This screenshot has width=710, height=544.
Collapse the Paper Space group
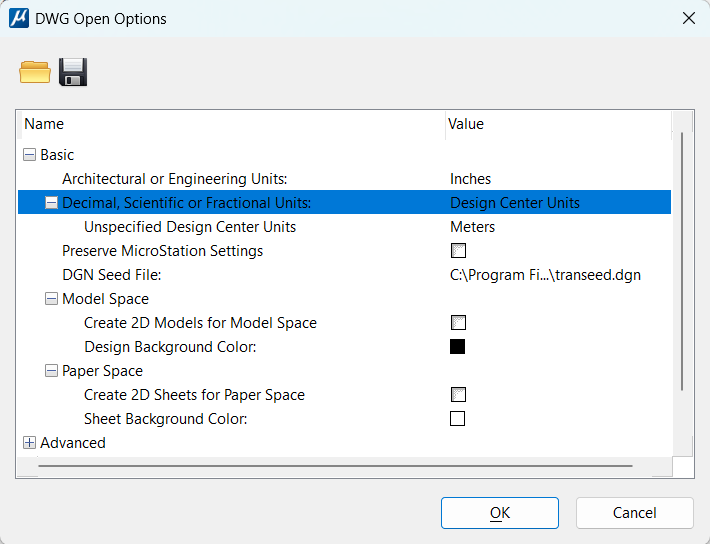click(x=51, y=371)
